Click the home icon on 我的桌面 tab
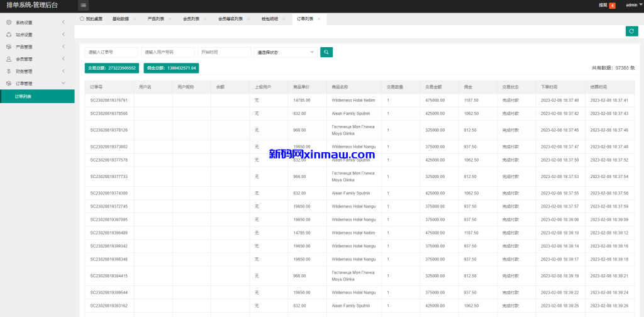 tap(82, 19)
